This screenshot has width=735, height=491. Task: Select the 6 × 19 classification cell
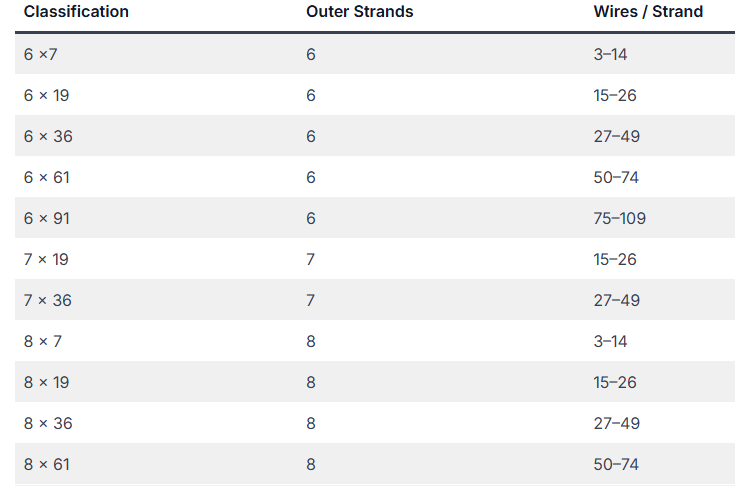click(x=46, y=96)
